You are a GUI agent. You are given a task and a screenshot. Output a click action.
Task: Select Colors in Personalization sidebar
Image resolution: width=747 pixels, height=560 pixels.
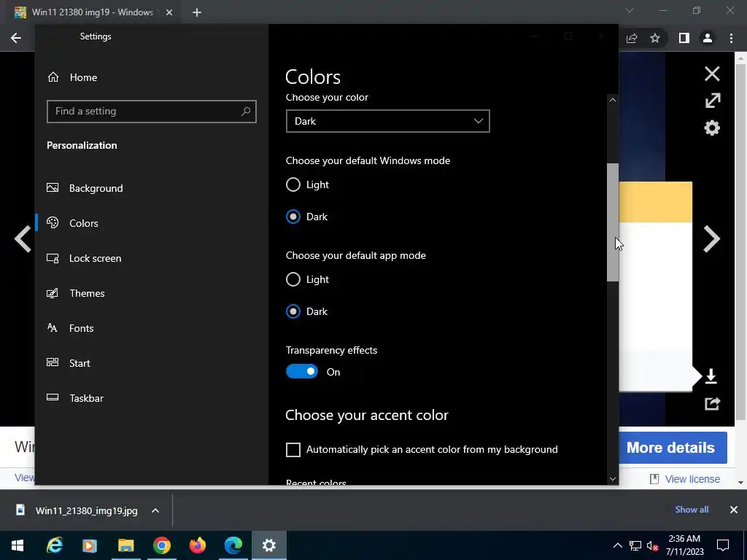(72, 223)
